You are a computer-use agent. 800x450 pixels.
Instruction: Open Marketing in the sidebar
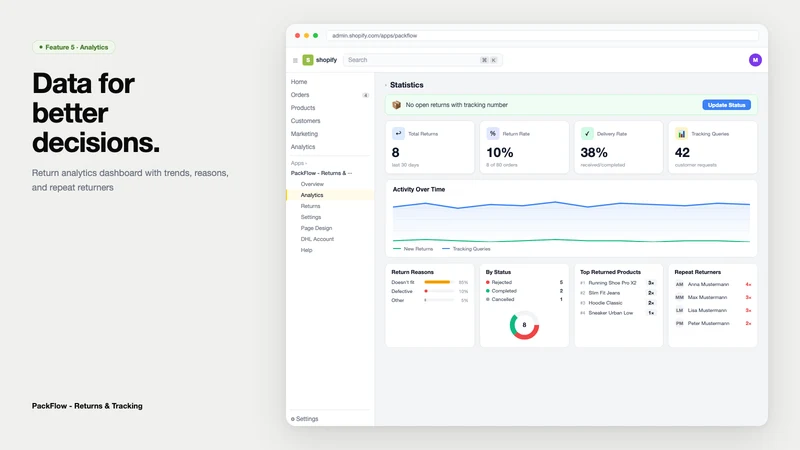[x=304, y=134]
